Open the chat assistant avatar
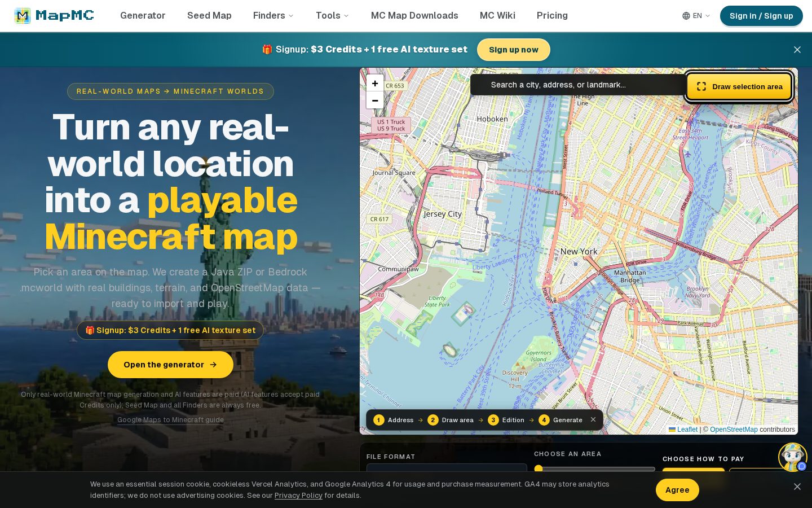The width and height of the screenshot is (812, 508). (793, 457)
